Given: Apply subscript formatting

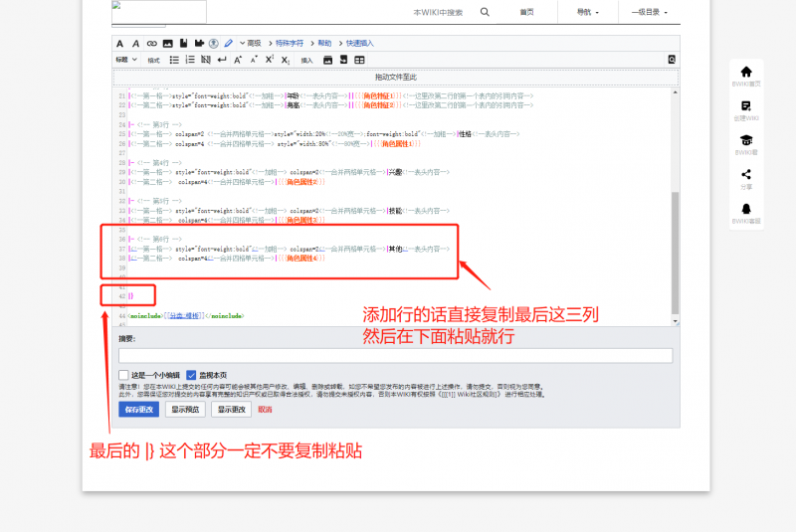Looking at the screenshot, I should tap(286, 61).
